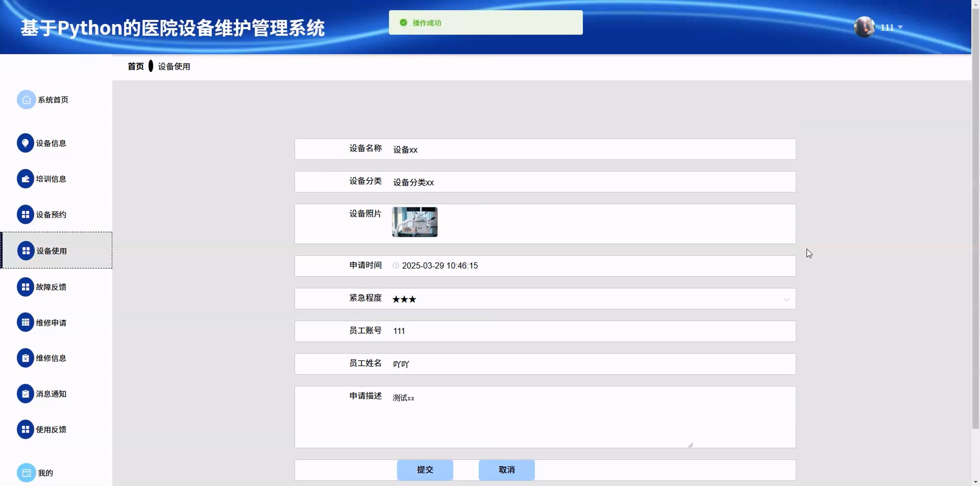
Task: Go to 使用反馈 menu item
Action: coord(51,430)
